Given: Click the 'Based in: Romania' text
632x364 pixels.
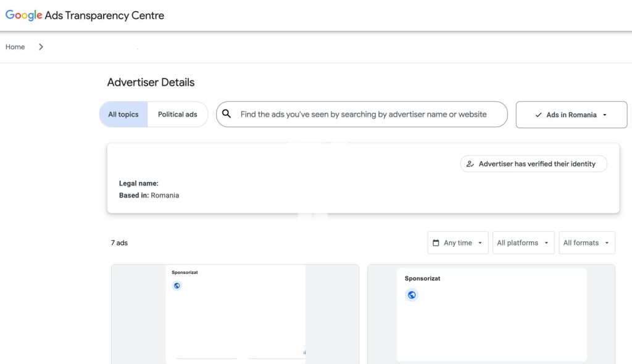Looking at the screenshot, I should (149, 196).
